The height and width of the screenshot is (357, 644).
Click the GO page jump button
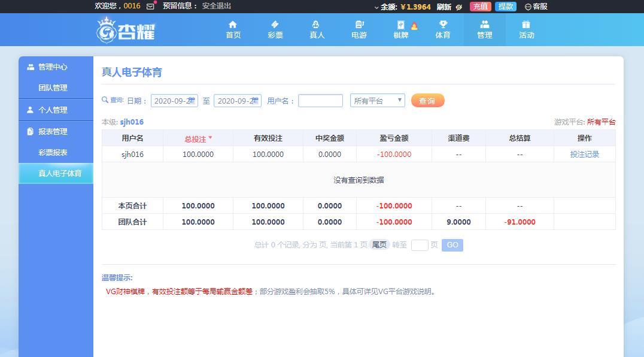452,245
